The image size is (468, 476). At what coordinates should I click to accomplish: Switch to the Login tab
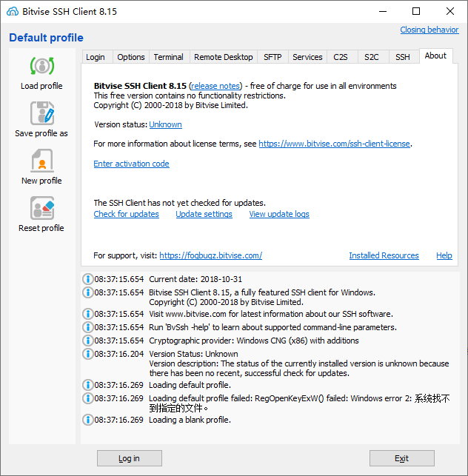coord(96,57)
